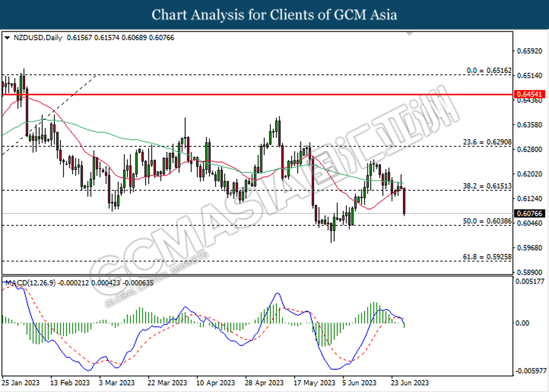Click the price axis label 0.59680
549x392 pixels.
pos(530,248)
